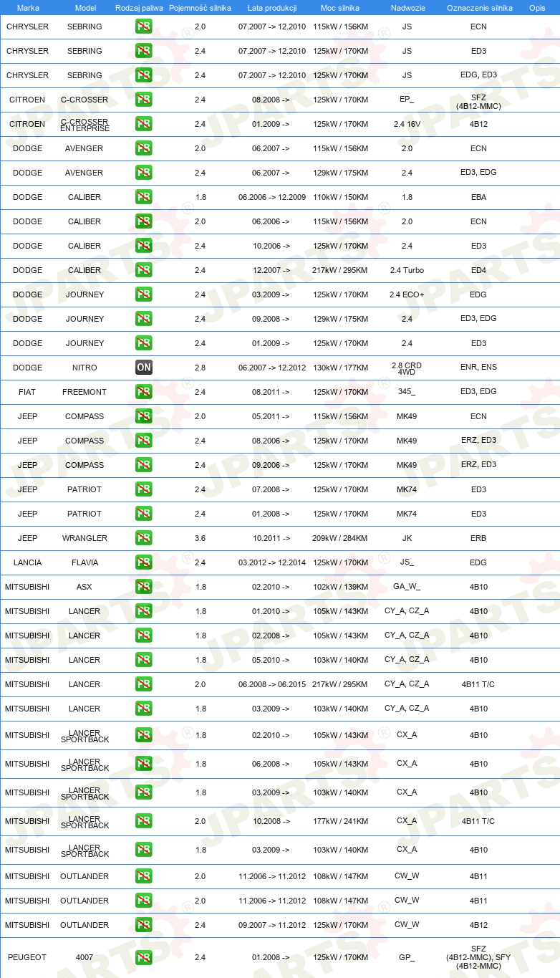
Task: Click the Moc silnika column header
Action: pyautogui.click(x=340, y=8)
